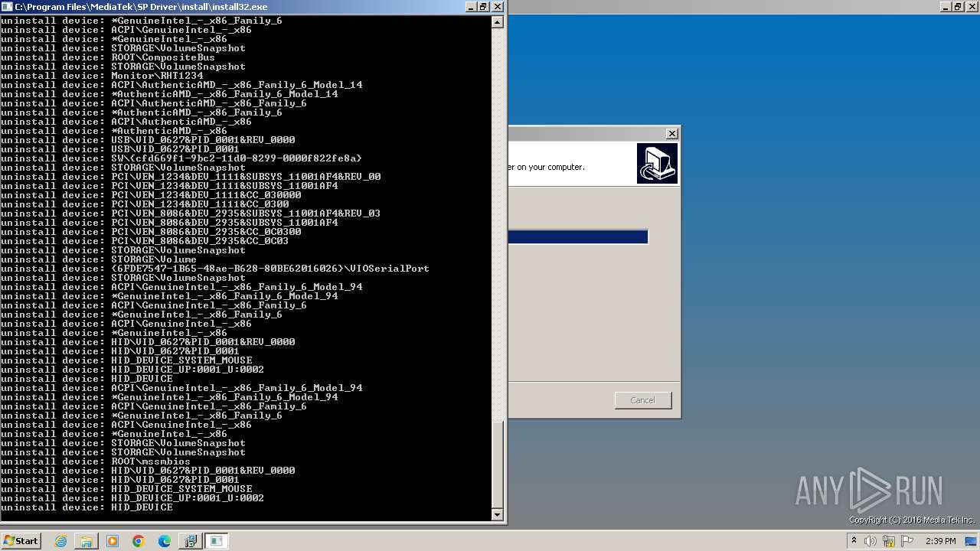Select the PCI\VEN_8086&DEV_2935&CC_0C0300 line

click(x=151, y=232)
